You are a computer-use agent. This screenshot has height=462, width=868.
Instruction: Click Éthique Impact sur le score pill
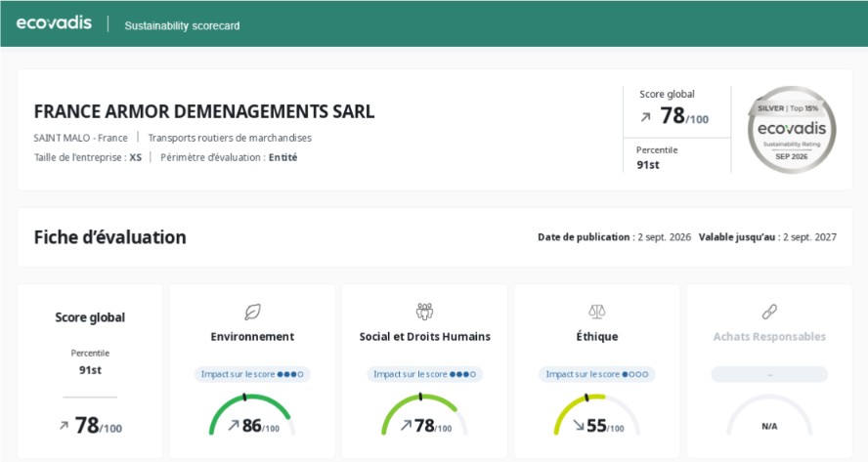click(596, 374)
